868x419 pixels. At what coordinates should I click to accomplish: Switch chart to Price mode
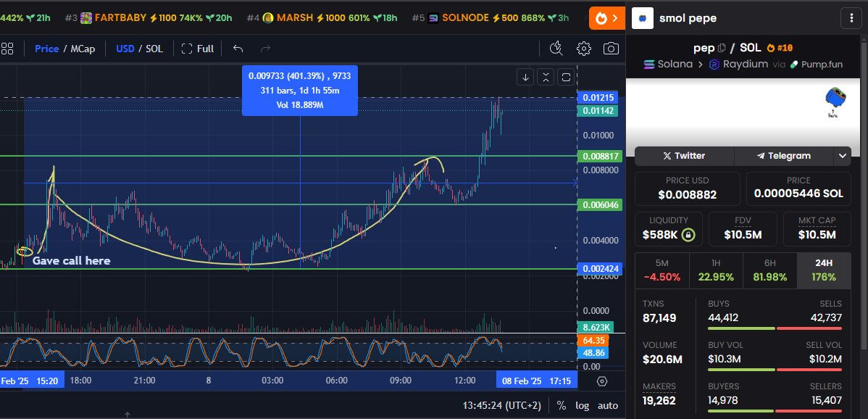(46, 49)
